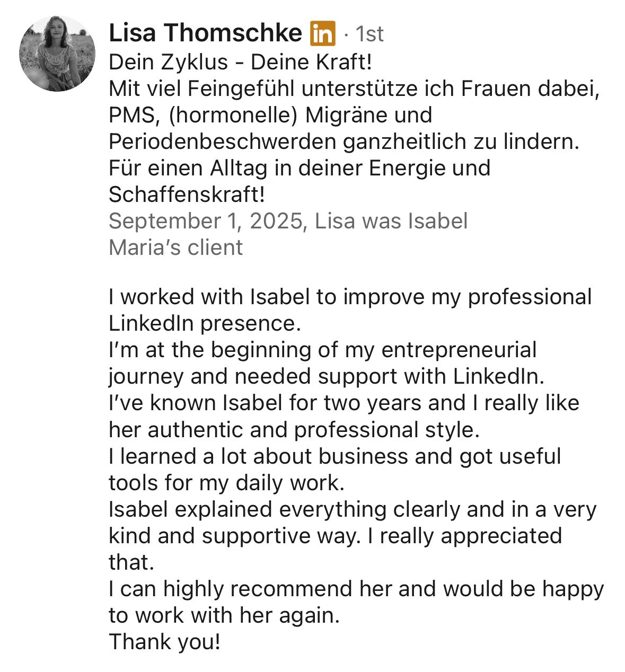Screen dimensions: 625x672
Task: Click the "Maria's client" relationship text
Action: 175,248
